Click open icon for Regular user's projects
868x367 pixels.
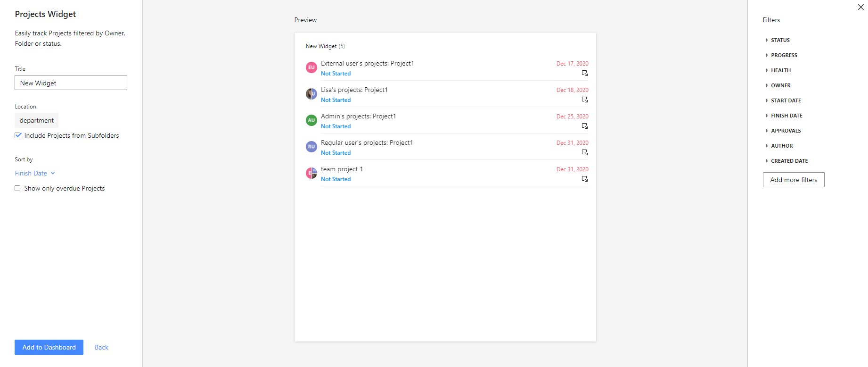pos(584,152)
